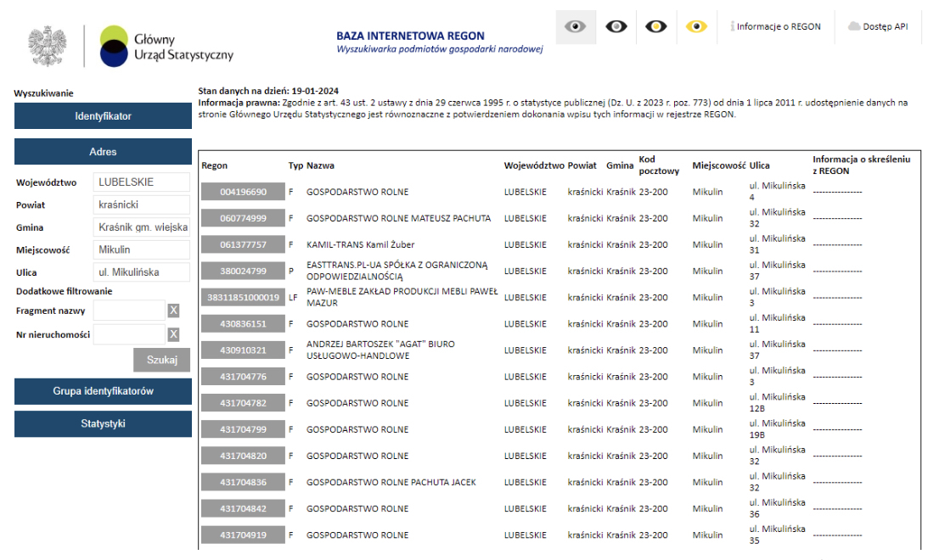Open the Dostęp API link
Viewport: 939px width, 560px height.
[x=878, y=26]
